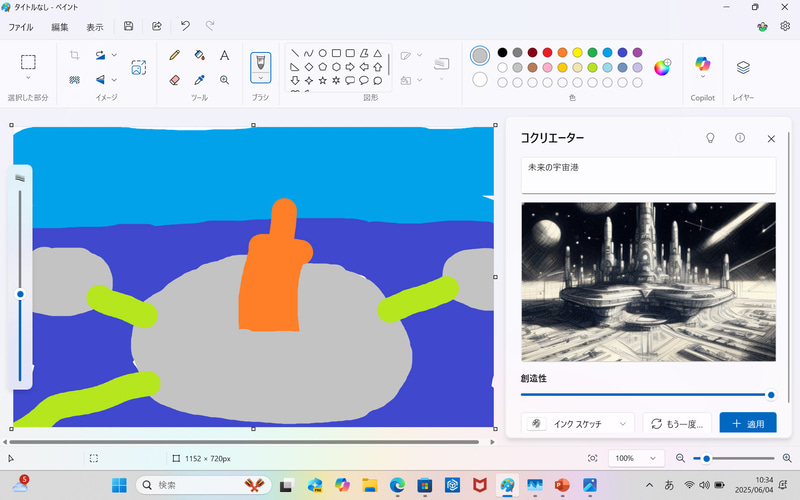Select the Pencil tool
Image resolution: width=800 pixels, height=500 pixels.
coord(174,55)
